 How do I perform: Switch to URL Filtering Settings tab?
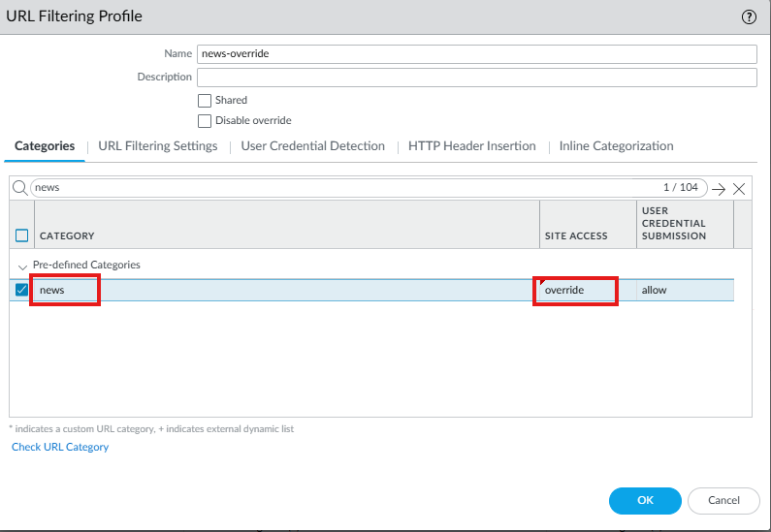158,146
